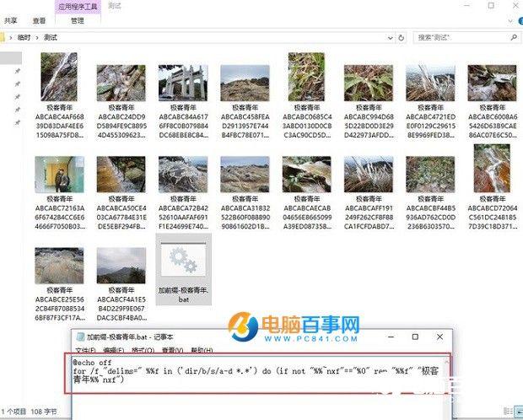Select image file ABCABCA31832
Screen dimensions: 523x420
(245, 175)
